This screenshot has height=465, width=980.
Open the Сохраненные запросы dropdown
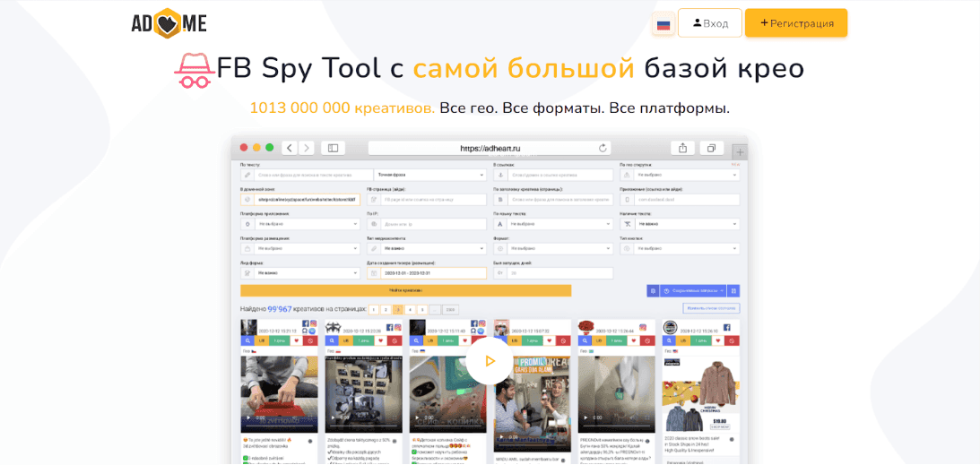(693, 291)
